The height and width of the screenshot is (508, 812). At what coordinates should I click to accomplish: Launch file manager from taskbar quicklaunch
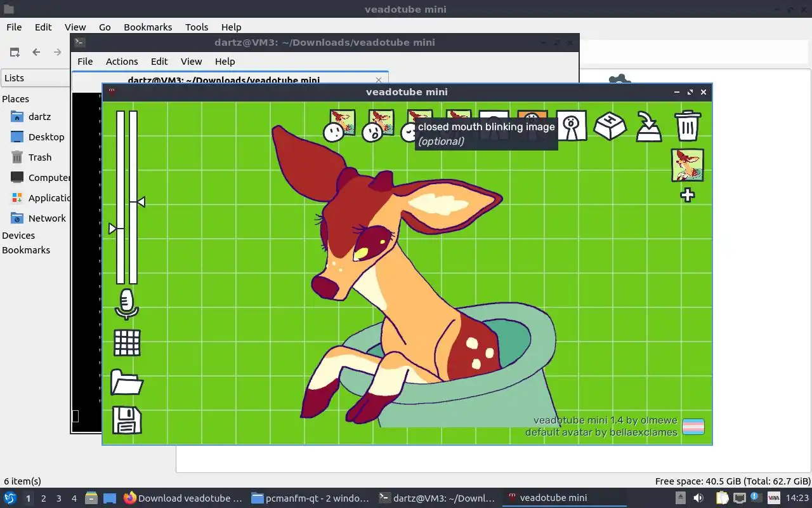pyautogui.click(x=91, y=498)
